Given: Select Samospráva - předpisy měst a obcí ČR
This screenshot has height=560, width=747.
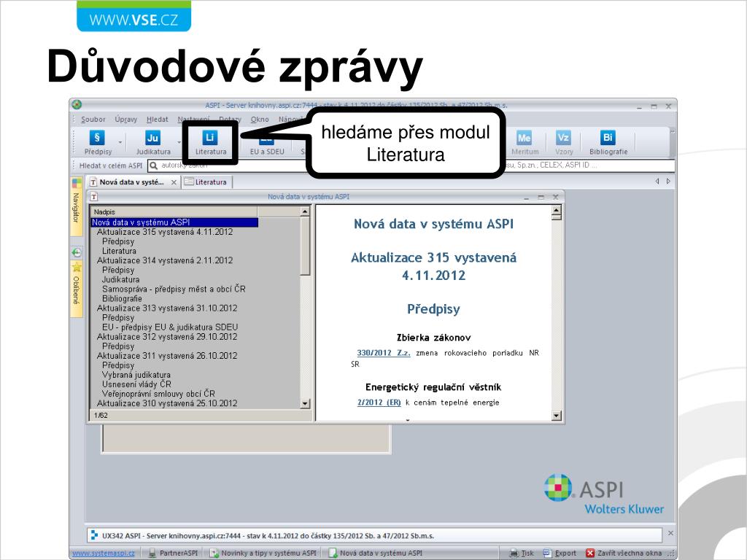Looking at the screenshot, I should [174, 289].
